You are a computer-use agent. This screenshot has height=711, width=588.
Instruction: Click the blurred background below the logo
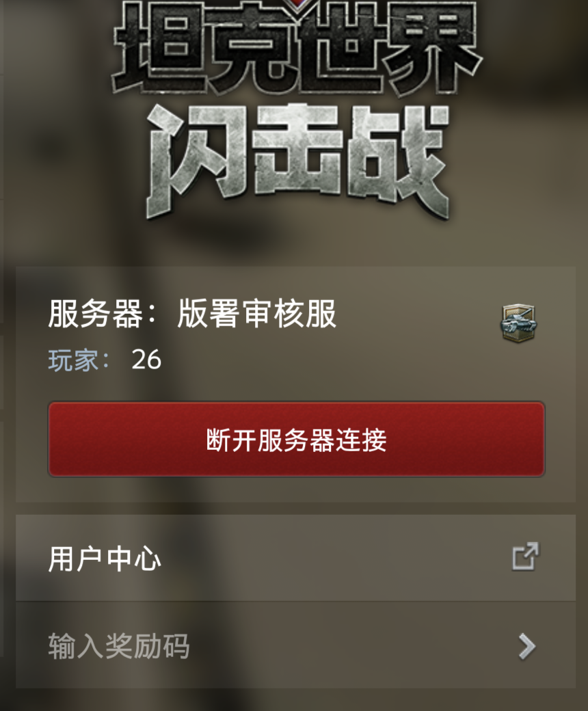(x=295, y=245)
